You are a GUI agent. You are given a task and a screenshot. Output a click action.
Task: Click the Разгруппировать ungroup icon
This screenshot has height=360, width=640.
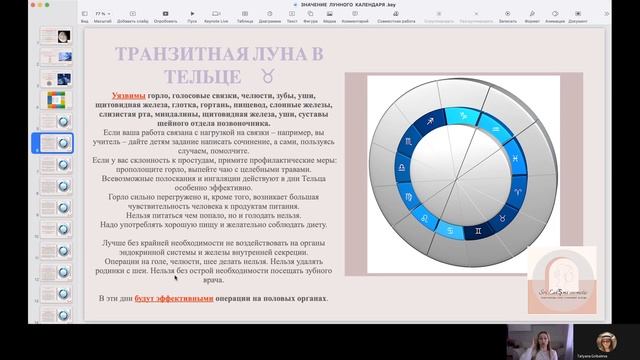click(x=476, y=14)
